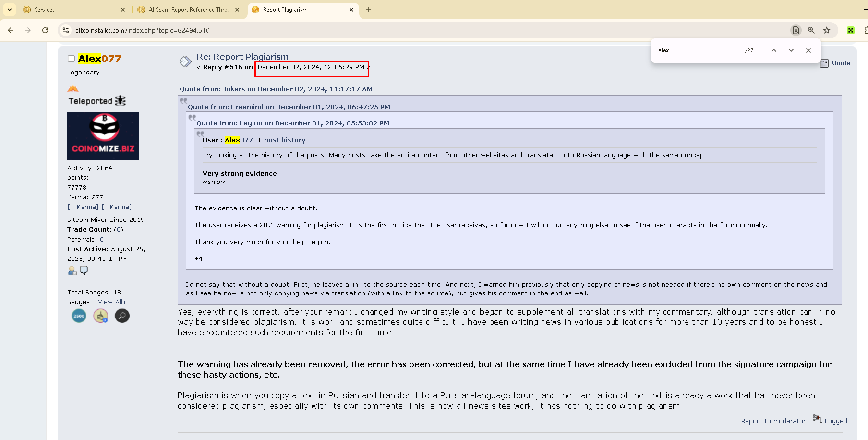Click the Logged text
This screenshot has height=440, width=868.
836,421
